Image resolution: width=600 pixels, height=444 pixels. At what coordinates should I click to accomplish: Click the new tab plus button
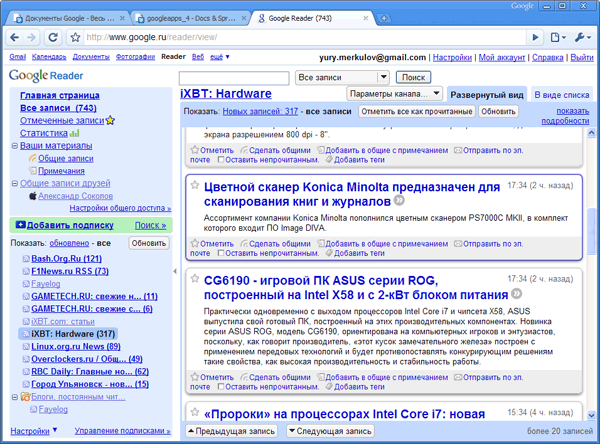click(384, 18)
